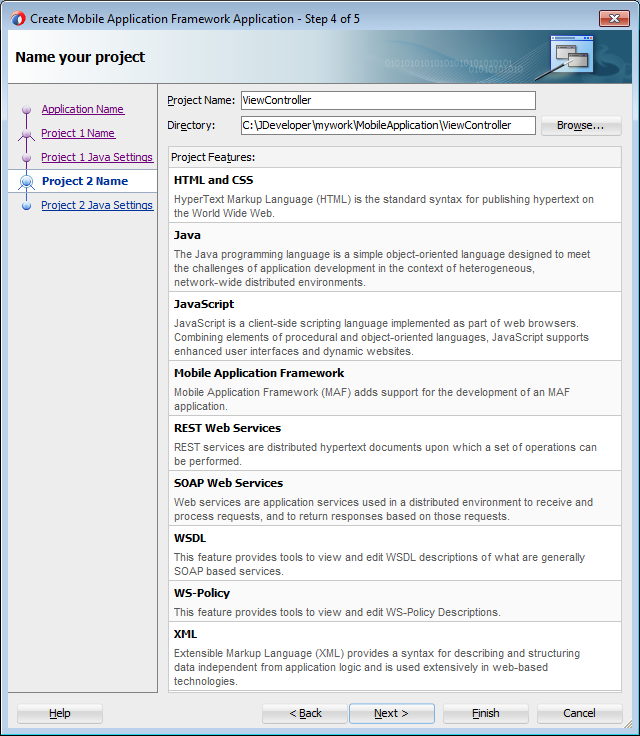This screenshot has width=640, height=736.
Task: Click the 'Name your project' heading
Action: point(80,57)
